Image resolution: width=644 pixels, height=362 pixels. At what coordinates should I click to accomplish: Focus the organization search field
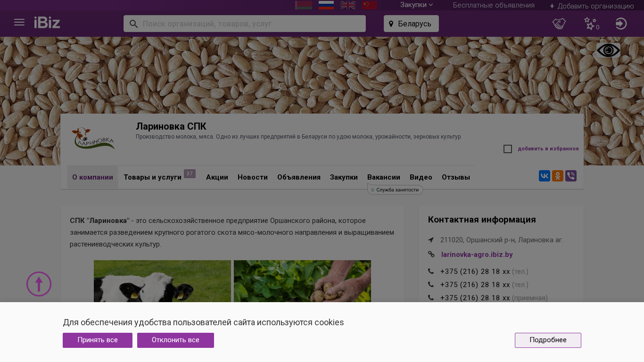(245, 24)
